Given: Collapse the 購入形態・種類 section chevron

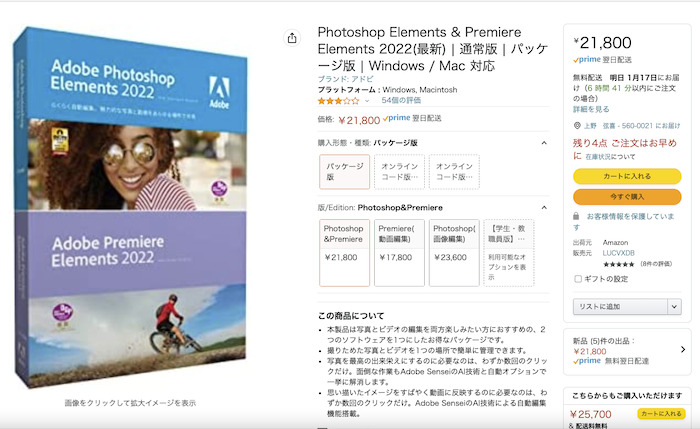Looking at the screenshot, I should coord(544,143).
